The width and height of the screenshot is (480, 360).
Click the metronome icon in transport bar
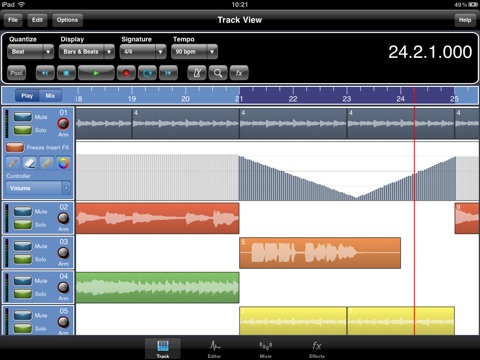click(197, 73)
